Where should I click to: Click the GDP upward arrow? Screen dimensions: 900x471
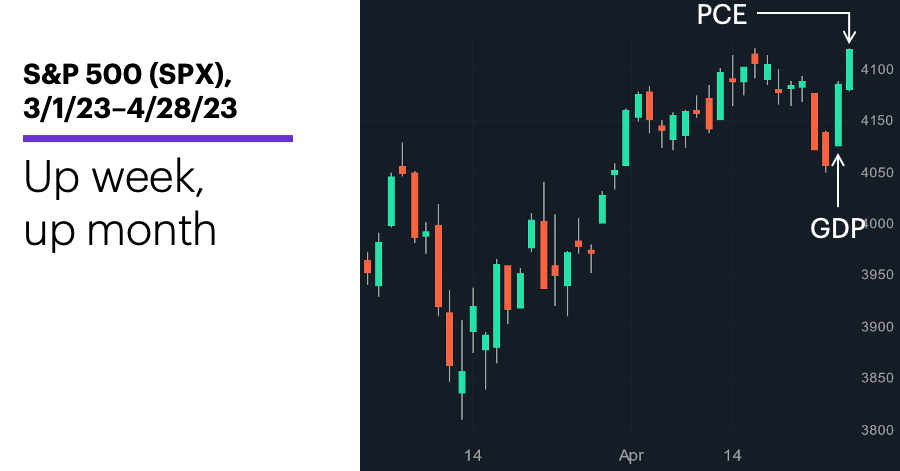coord(838,181)
